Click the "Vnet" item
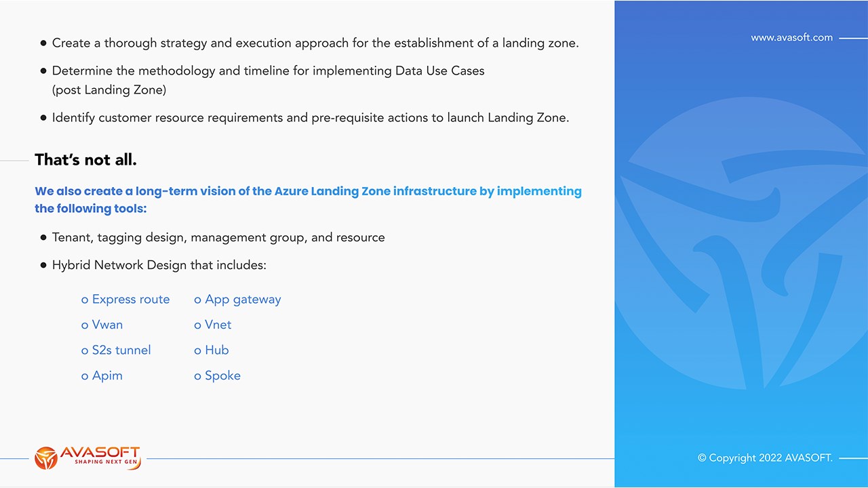Viewport: 868px width, 488px height. click(213, 325)
